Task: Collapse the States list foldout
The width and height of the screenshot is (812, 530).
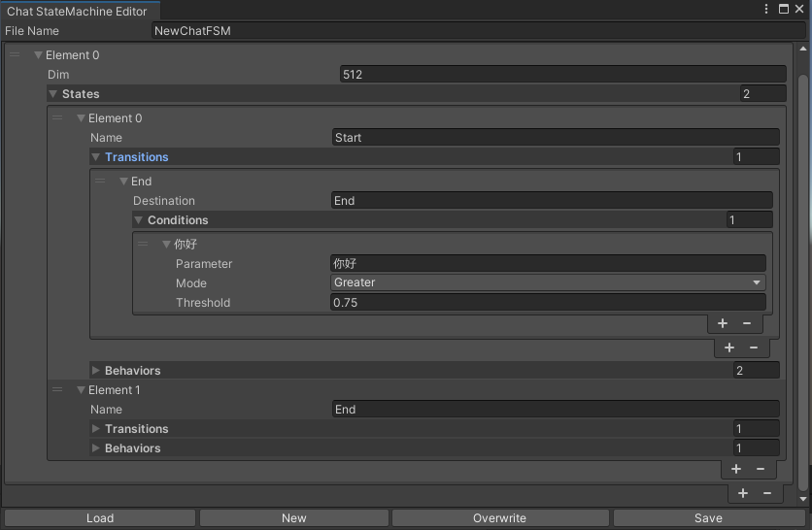Action: [52, 94]
